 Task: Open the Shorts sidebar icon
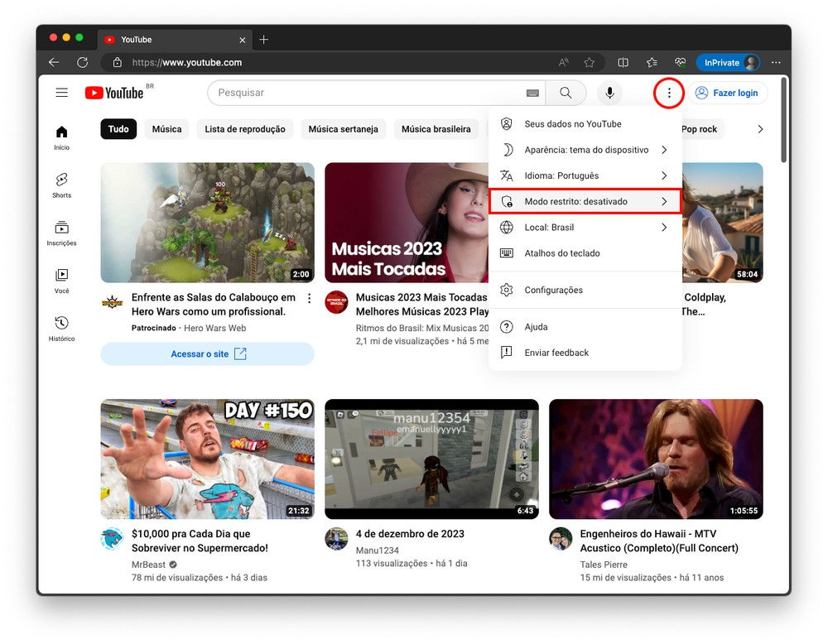(61, 185)
